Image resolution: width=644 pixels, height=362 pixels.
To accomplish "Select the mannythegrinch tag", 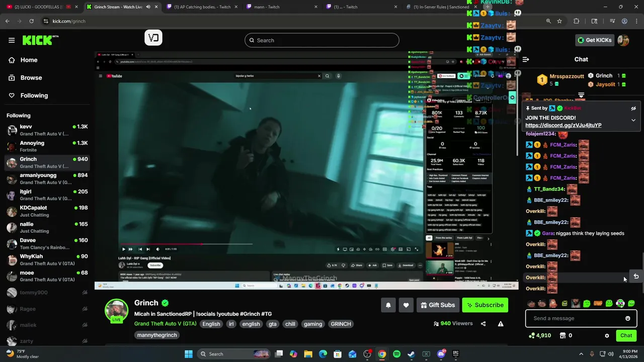I will point(157,335).
